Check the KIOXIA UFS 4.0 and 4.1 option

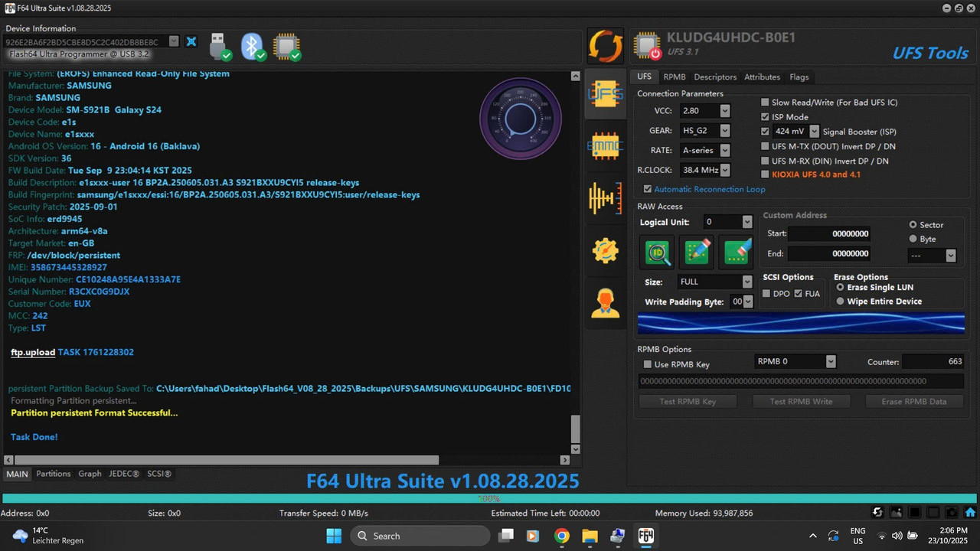[765, 174]
